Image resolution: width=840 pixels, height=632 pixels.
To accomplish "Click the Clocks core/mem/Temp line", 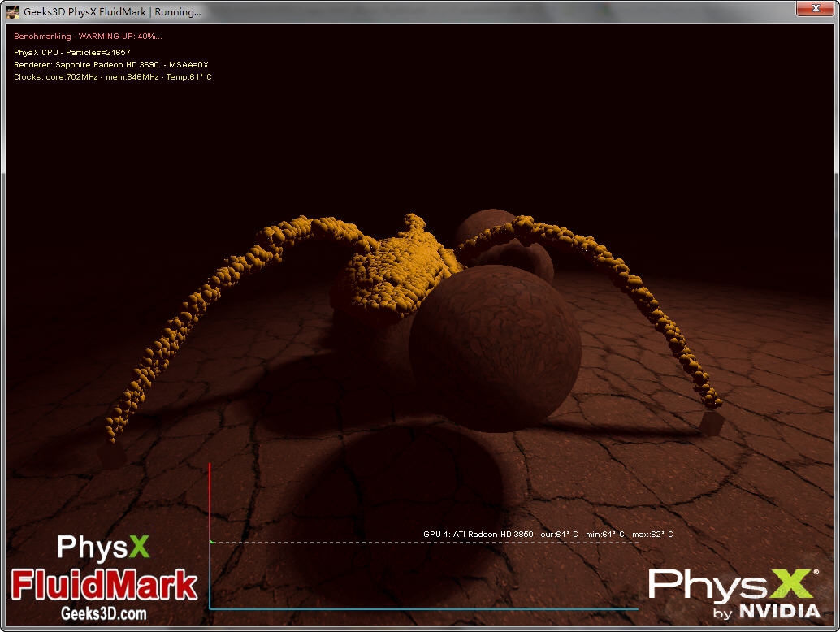I will 113,76.
